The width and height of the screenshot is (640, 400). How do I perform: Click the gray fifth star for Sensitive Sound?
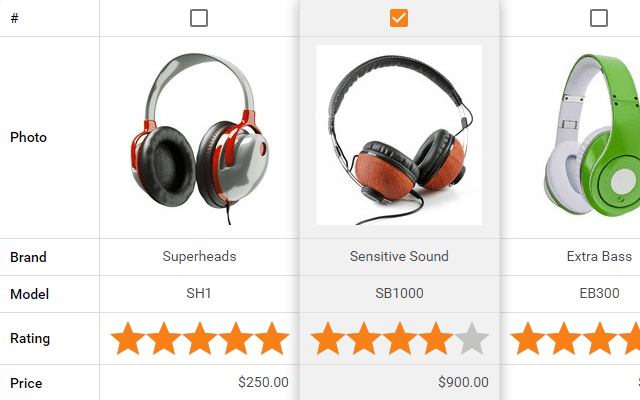pyautogui.click(x=471, y=339)
